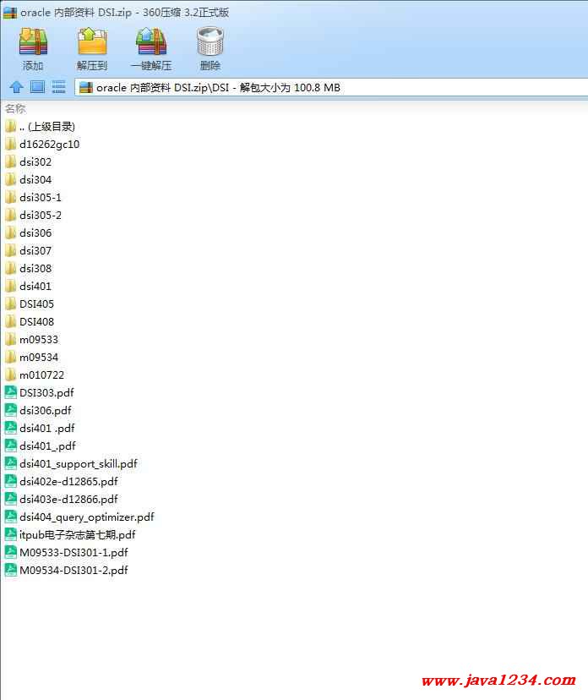Click the archive path address bar

click(x=331, y=88)
